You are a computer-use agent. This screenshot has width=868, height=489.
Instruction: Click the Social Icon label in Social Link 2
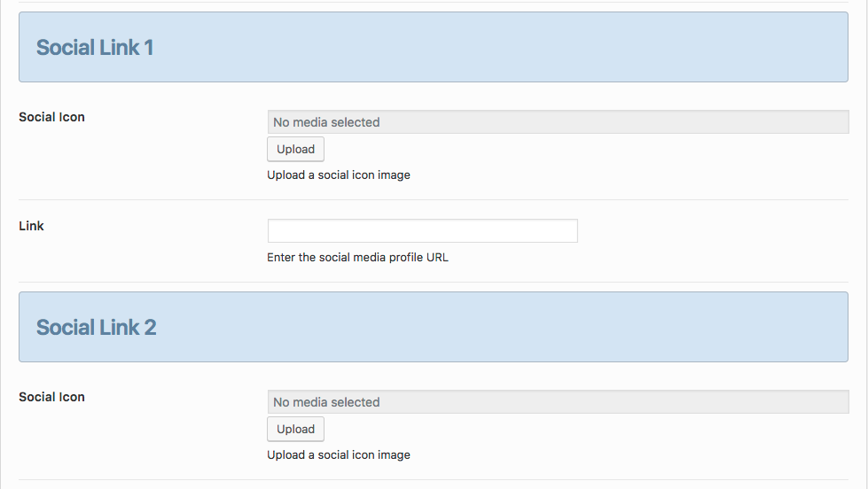51,397
